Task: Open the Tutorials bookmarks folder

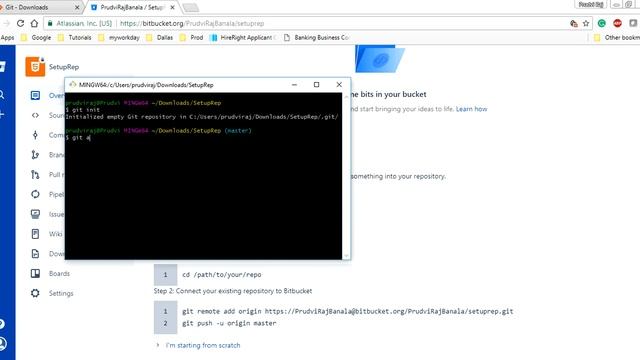Action: coord(74,38)
